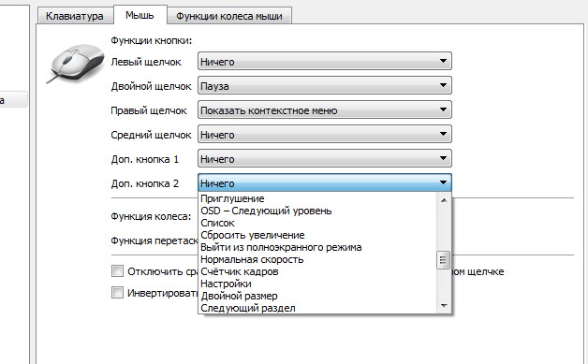The width and height of the screenshot is (588, 364).
Task: Choose Следующий раздел option
Action: [x=317, y=308]
